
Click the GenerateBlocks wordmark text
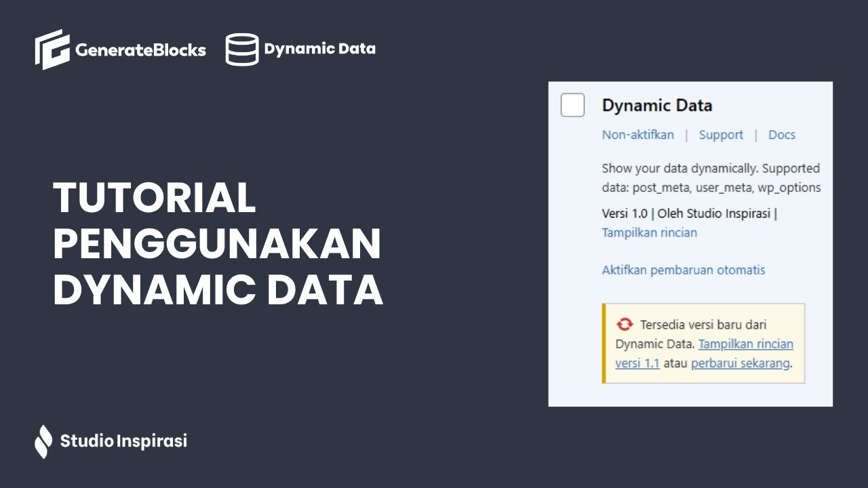coord(140,50)
